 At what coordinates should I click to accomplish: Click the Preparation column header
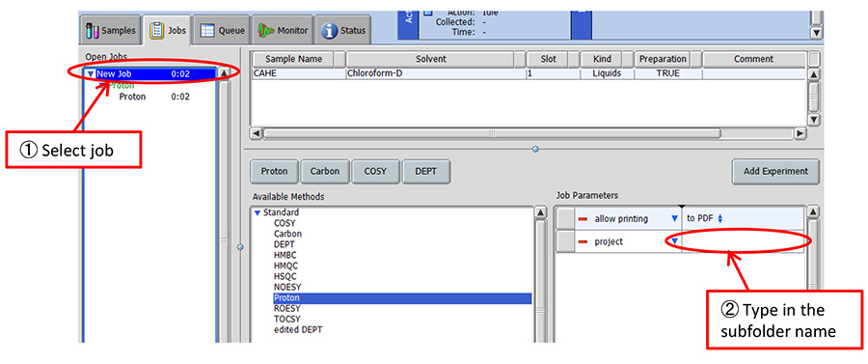click(663, 59)
